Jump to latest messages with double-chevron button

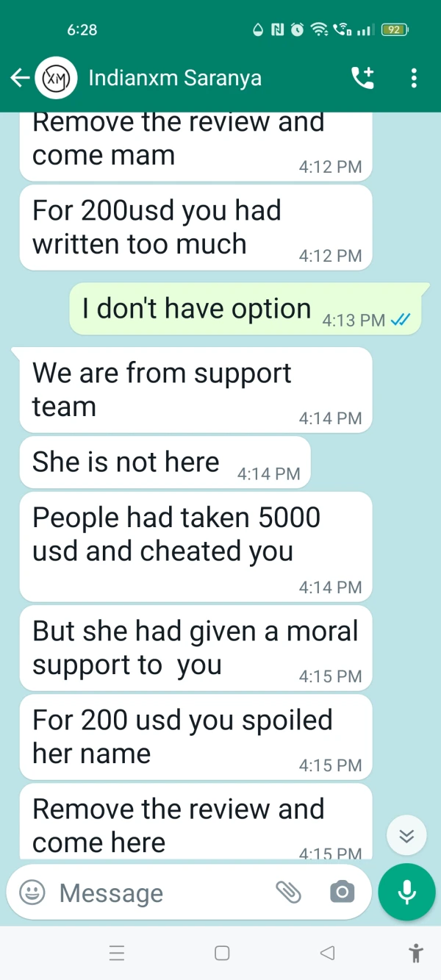(x=406, y=835)
